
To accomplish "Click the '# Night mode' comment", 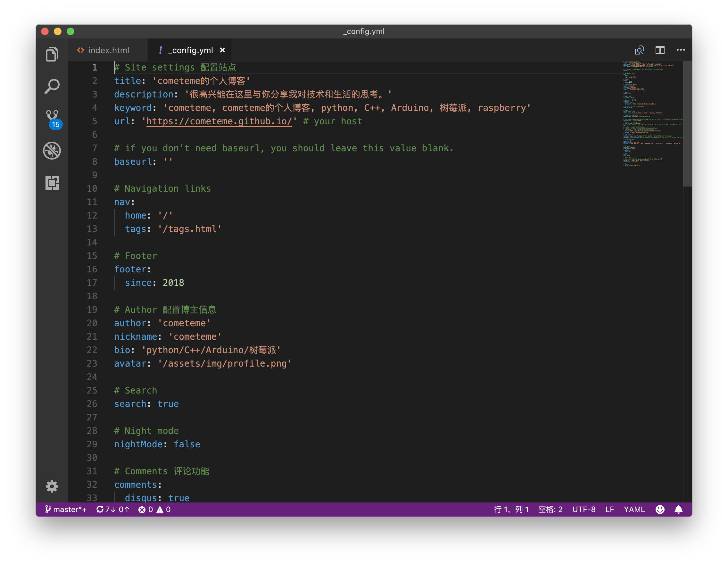I will [x=146, y=431].
